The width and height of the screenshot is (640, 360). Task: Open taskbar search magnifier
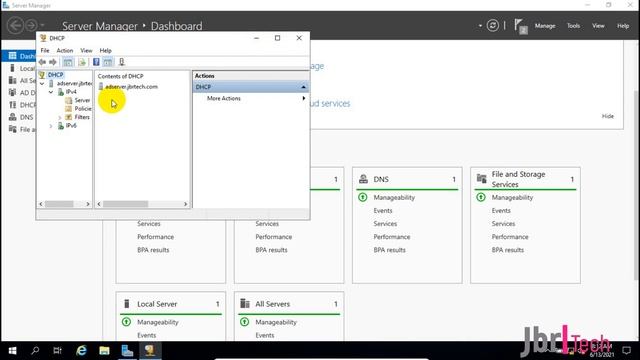(x=35, y=350)
